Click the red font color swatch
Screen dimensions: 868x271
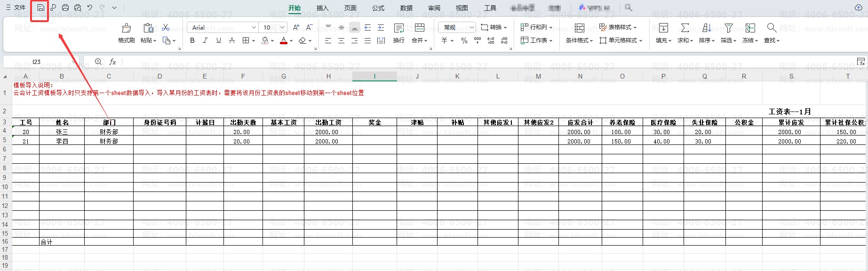coord(283,41)
